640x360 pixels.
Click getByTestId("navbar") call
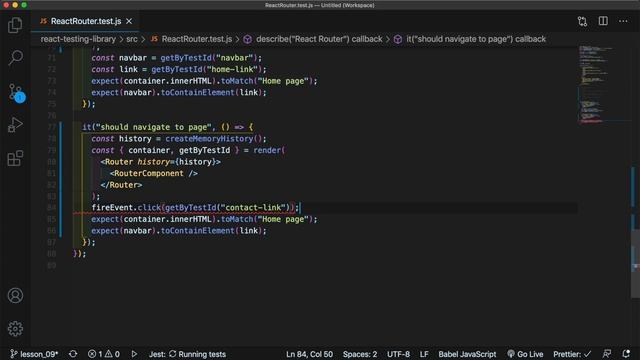click(x=209, y=58)
